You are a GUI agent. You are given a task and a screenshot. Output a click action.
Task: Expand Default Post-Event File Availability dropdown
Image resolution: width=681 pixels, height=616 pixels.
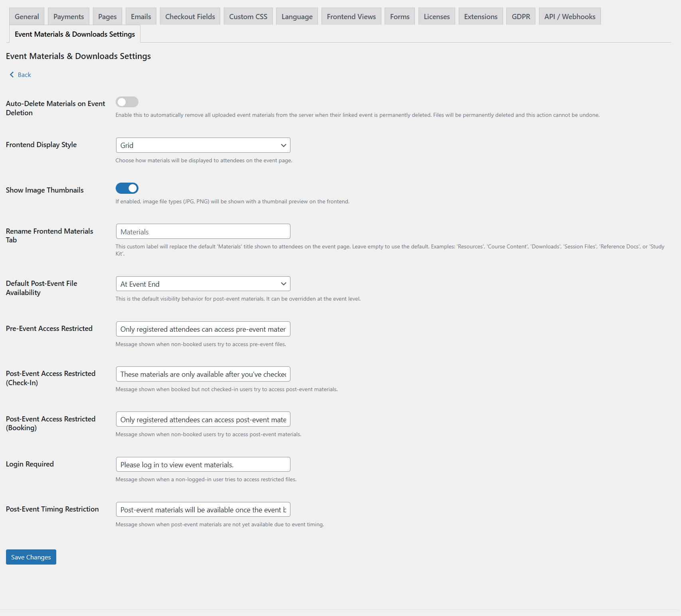coord(203,284)
